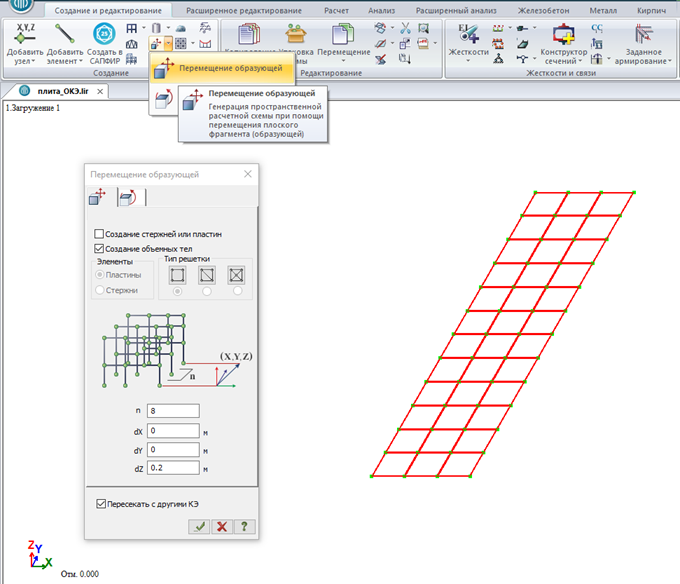Click the Добавить элемент line icon
The width and height of the screenshot is (680, 584).
(x=65, y=34)
